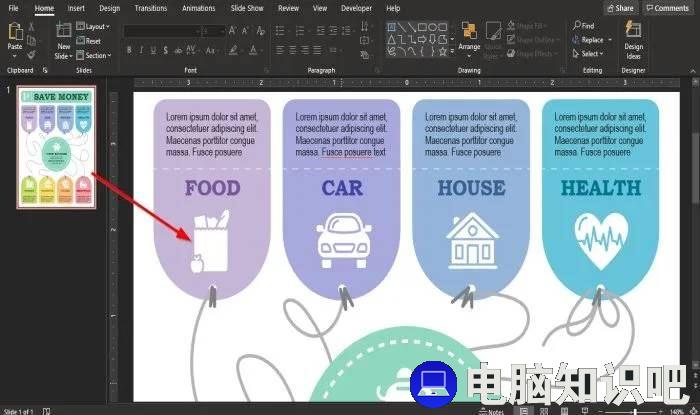700x415 pixels.
Task: Switch to the Slide Show tab
Action: pos(247,8)
